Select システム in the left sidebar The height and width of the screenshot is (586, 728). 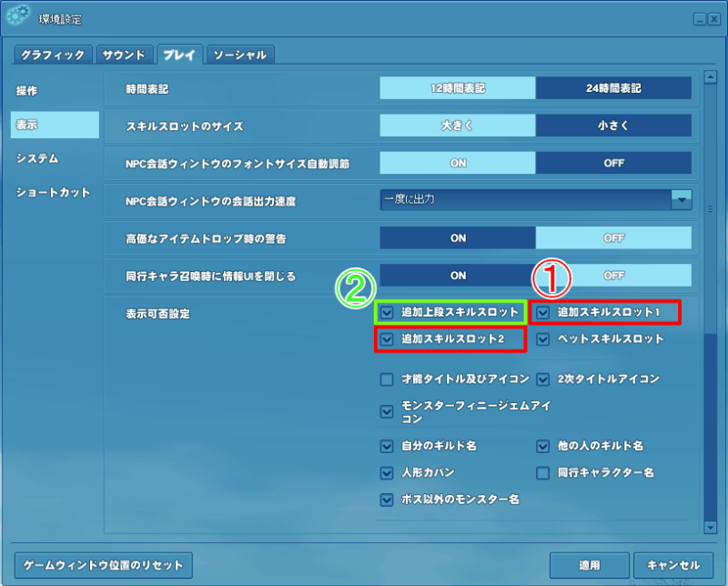[x=37, y=158]
